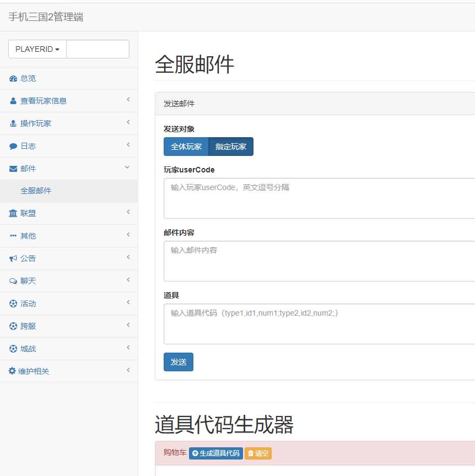This screenshot has width=475, height=476.
Task: Expand the 活动 section arrow
Action: coord(128,302)
